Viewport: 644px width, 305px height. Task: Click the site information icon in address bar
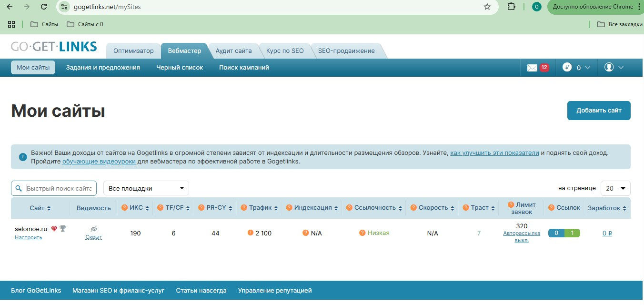coord(65,7)
